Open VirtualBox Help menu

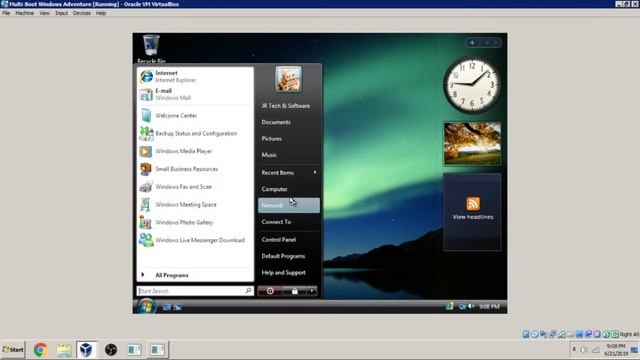[x=101, y=13]
